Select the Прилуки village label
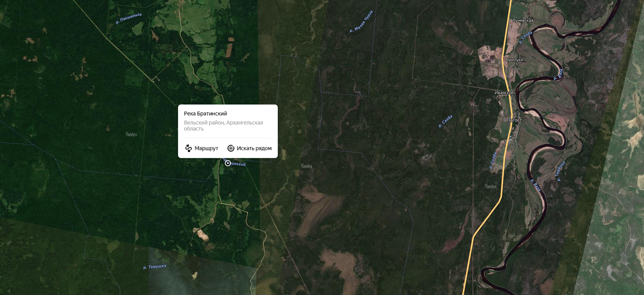The height and width of the screenshot is (295, 644). coord(514,60)
